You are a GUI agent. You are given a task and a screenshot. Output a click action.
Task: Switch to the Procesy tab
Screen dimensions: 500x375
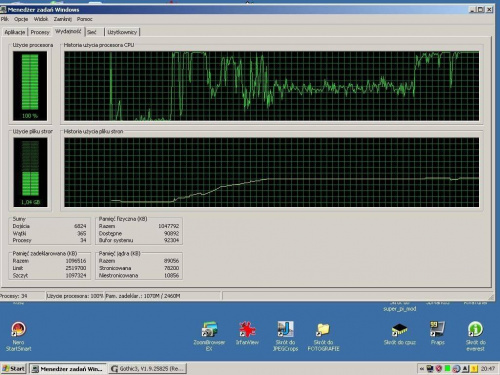point(40,32)
